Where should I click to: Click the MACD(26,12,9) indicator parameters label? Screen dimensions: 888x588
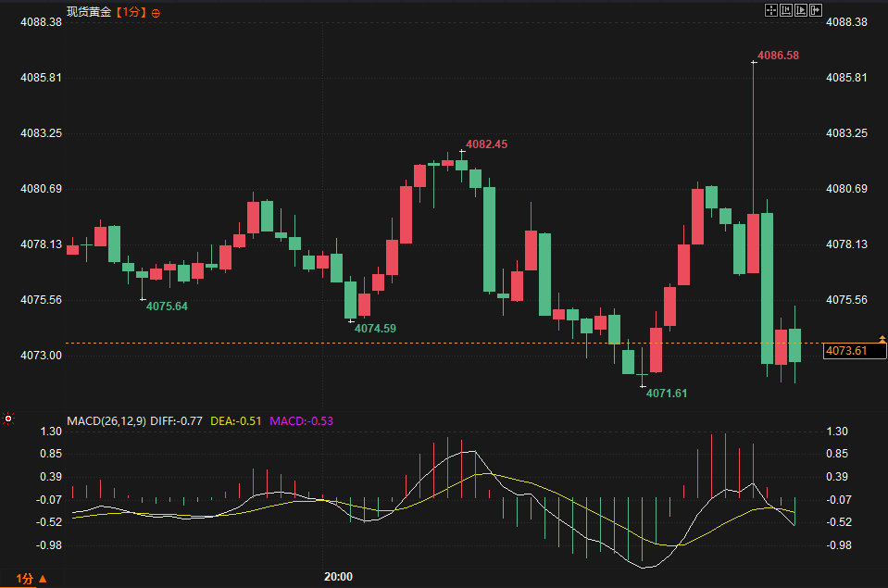coord(106,421)
